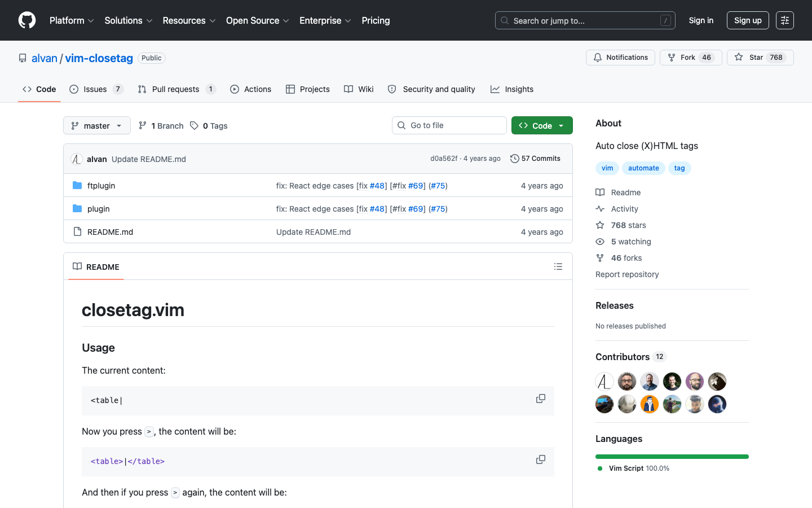
Task: Expand the Open Source dropdown menu
Action: [258, 20]
